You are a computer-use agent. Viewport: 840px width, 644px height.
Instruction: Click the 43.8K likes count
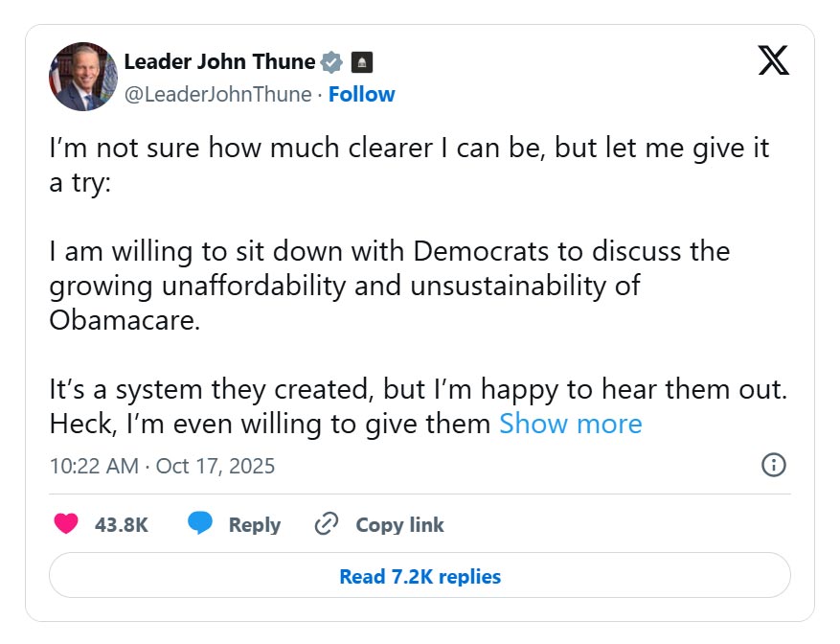[x=122, y=525]
